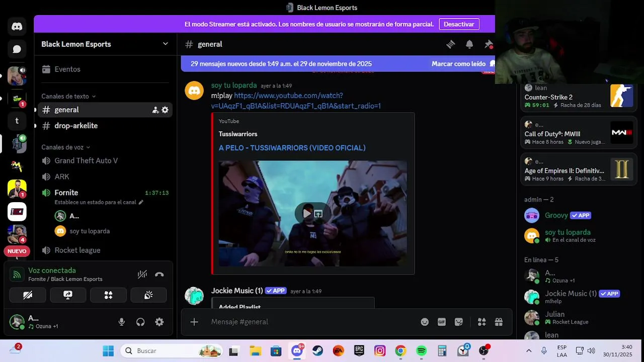Screen dimensions: 644x362
Task: Open the Threads icon in channel header
Action: pyautogui.click(x=451, y=44)
